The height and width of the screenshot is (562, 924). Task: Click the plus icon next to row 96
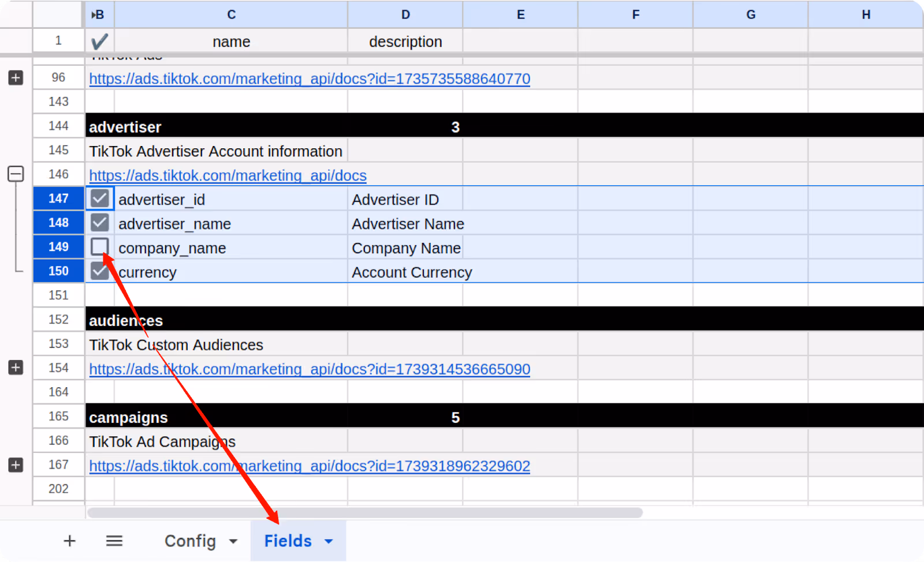[16, 77]
